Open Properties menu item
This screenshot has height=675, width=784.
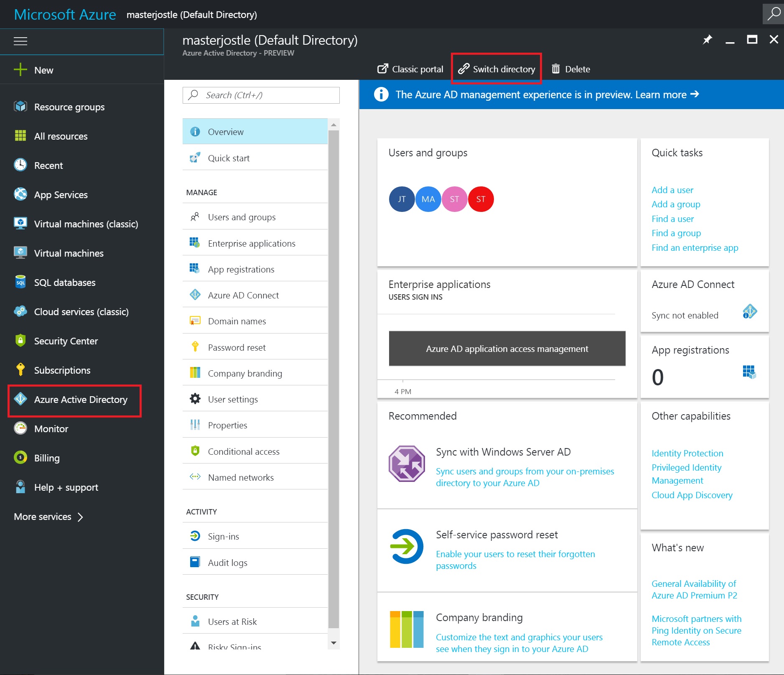coord(255,425)
